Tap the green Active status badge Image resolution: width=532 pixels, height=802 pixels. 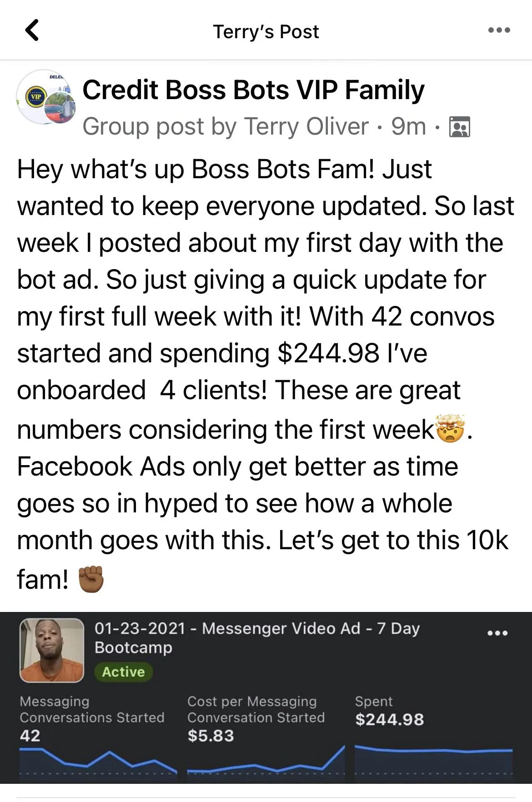[123, 672]
